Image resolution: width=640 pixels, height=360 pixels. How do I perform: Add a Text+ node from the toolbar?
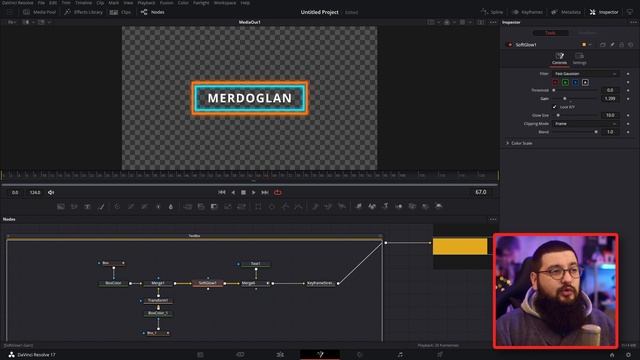tap(87, 207)
